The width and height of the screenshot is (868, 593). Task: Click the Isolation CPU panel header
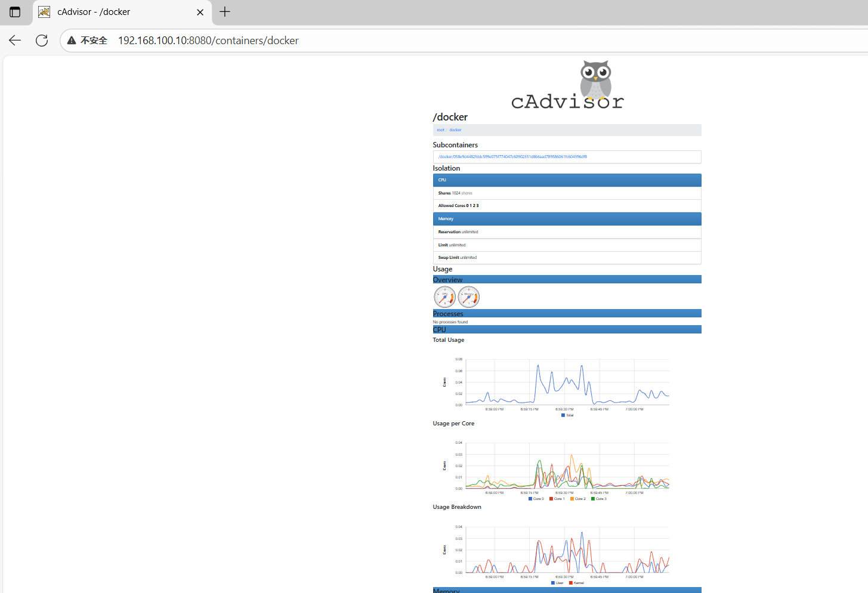567,180
